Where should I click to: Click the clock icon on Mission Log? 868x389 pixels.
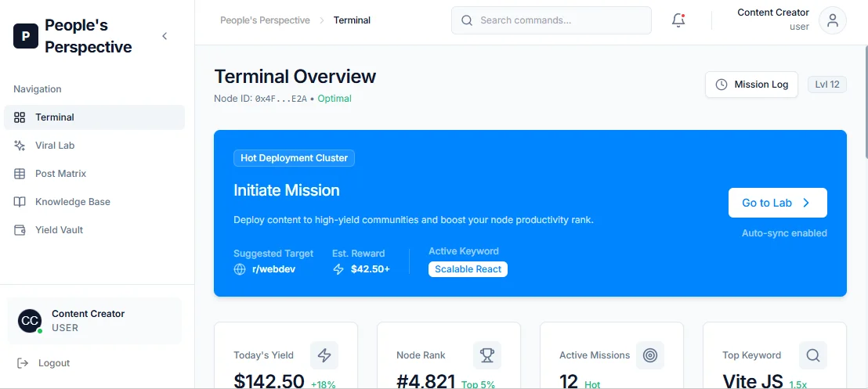click(722, 85)
